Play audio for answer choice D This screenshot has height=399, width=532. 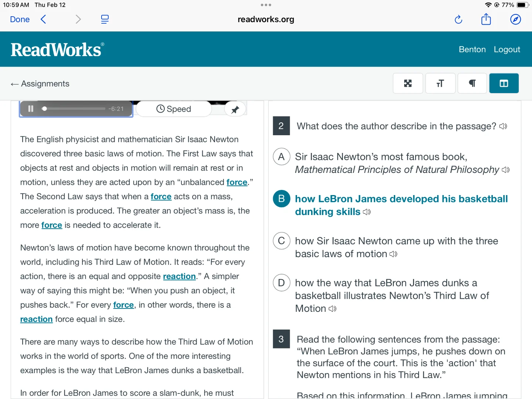332,309
